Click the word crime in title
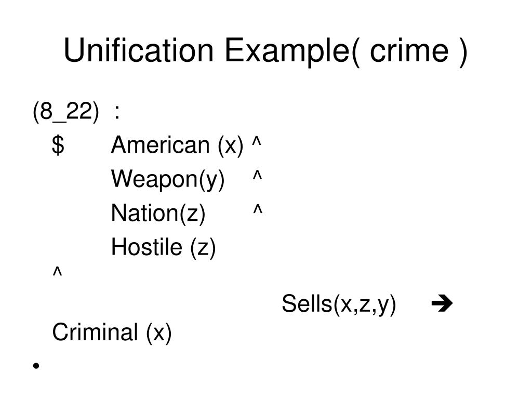 pos(409,51)
